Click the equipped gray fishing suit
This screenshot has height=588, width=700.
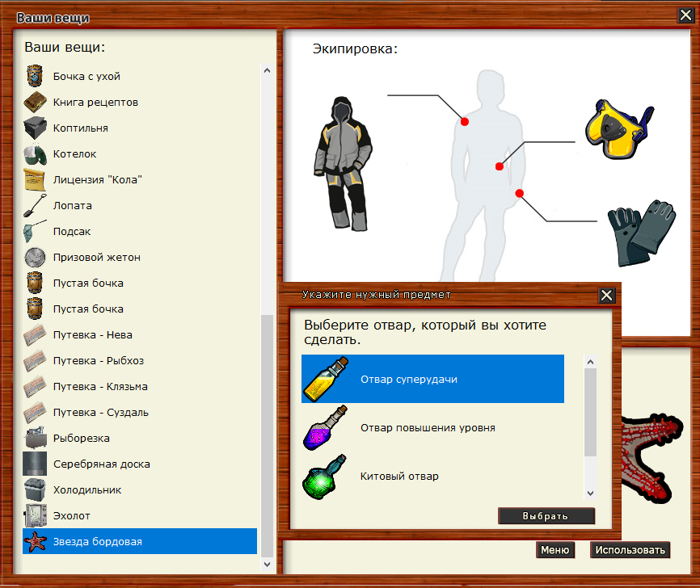(x=342, y=164)
